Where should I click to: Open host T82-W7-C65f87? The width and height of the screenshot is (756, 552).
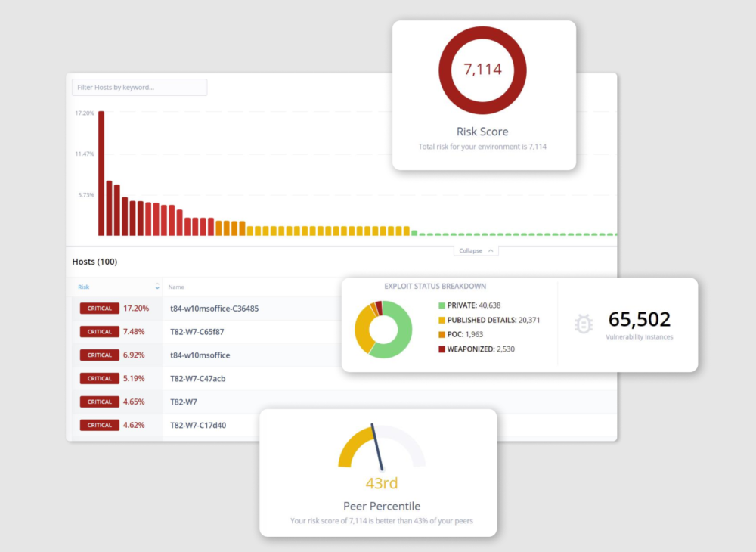(x=197, y=332)
